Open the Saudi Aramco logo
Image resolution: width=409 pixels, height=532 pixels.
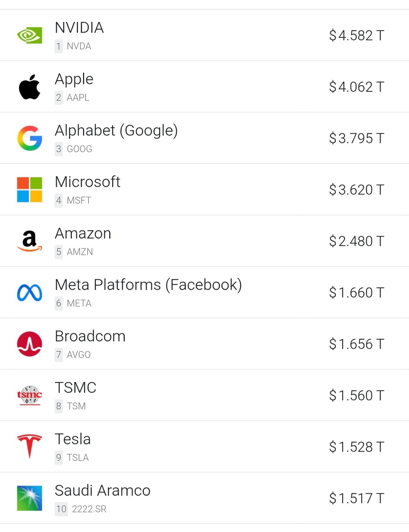click(29, 498)
